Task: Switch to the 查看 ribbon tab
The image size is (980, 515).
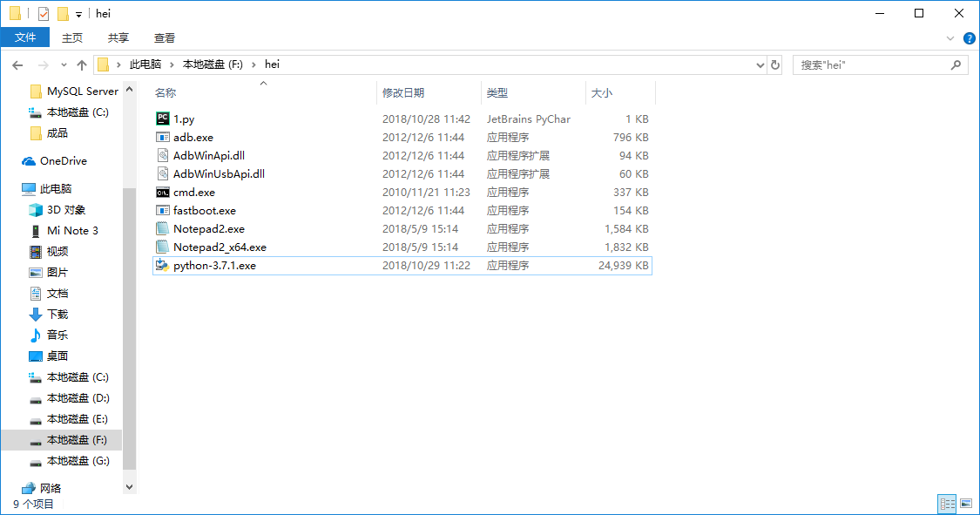Action: pos(165,38)
